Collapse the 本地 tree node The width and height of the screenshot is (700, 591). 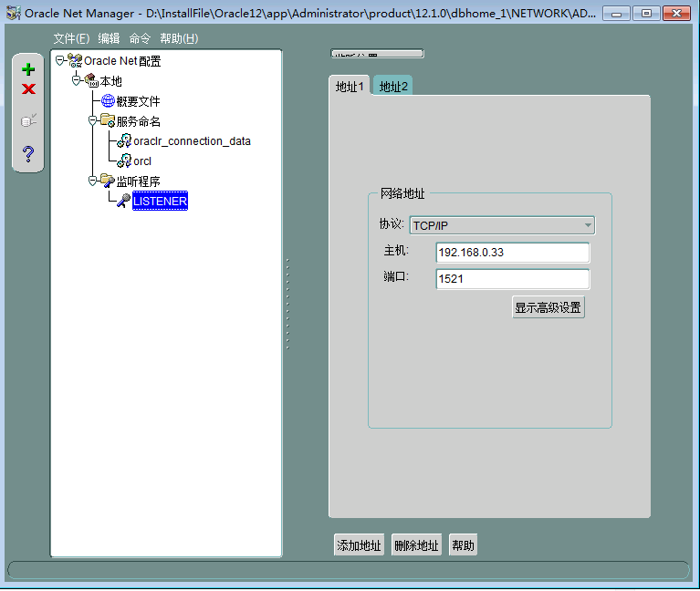click(77, 80)
